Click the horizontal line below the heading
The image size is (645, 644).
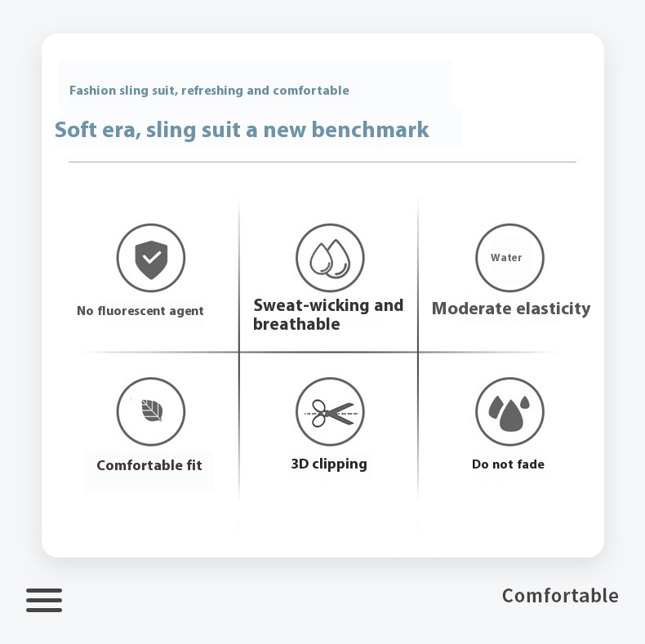pyautogui.click(x=322, y=162)
